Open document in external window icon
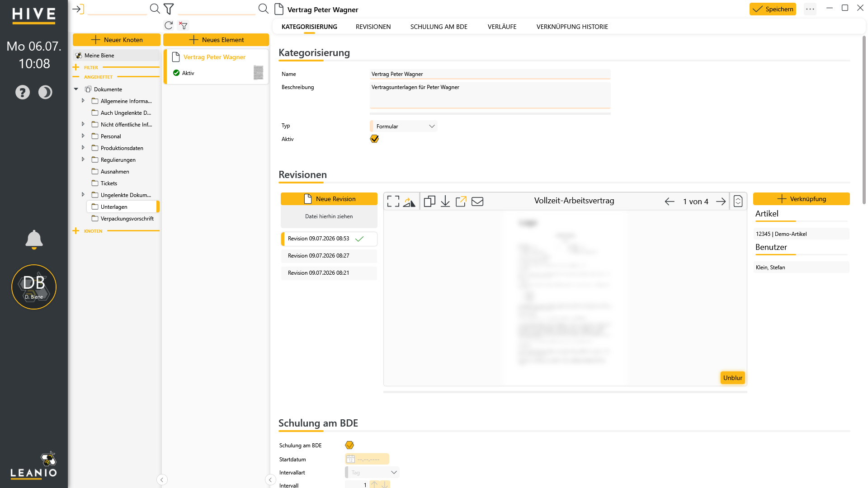This screenshot has width=868, height=488. point(461,202)
